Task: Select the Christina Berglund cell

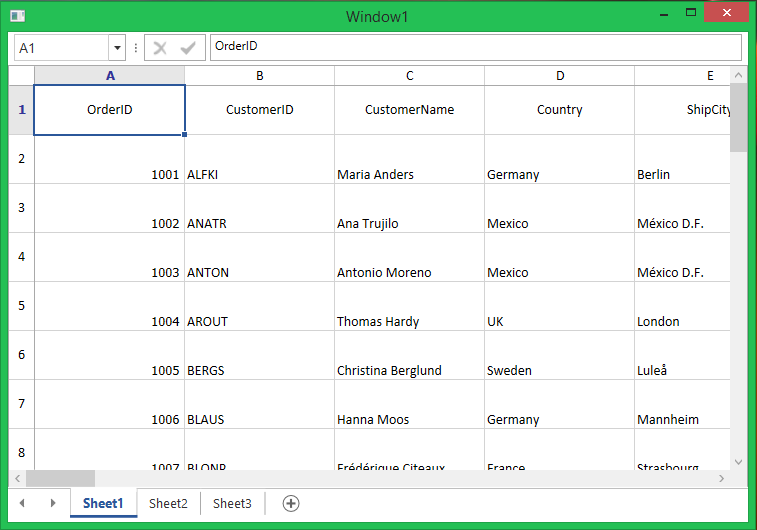Action: pyautogui.click(x=409, y=355)
